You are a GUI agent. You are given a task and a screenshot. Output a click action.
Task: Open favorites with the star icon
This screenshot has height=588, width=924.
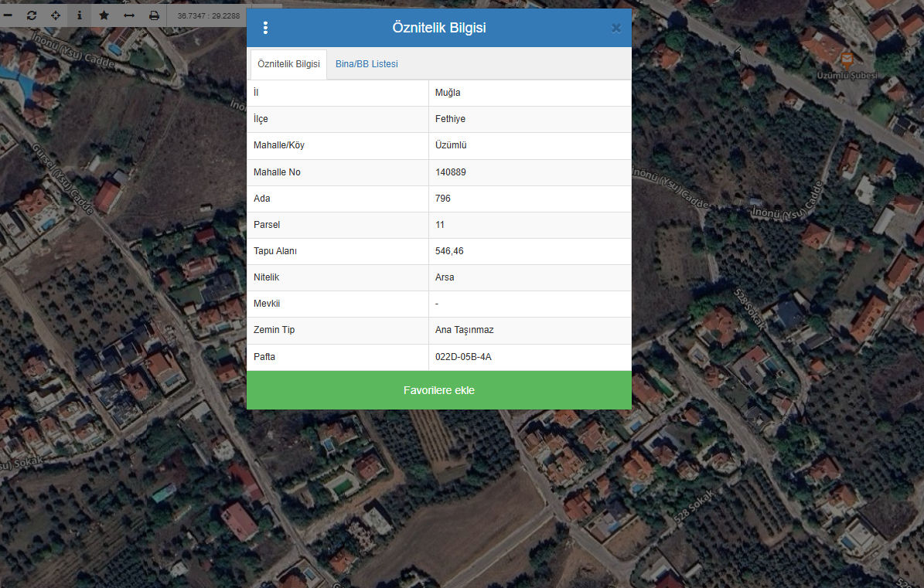(104, 15)
